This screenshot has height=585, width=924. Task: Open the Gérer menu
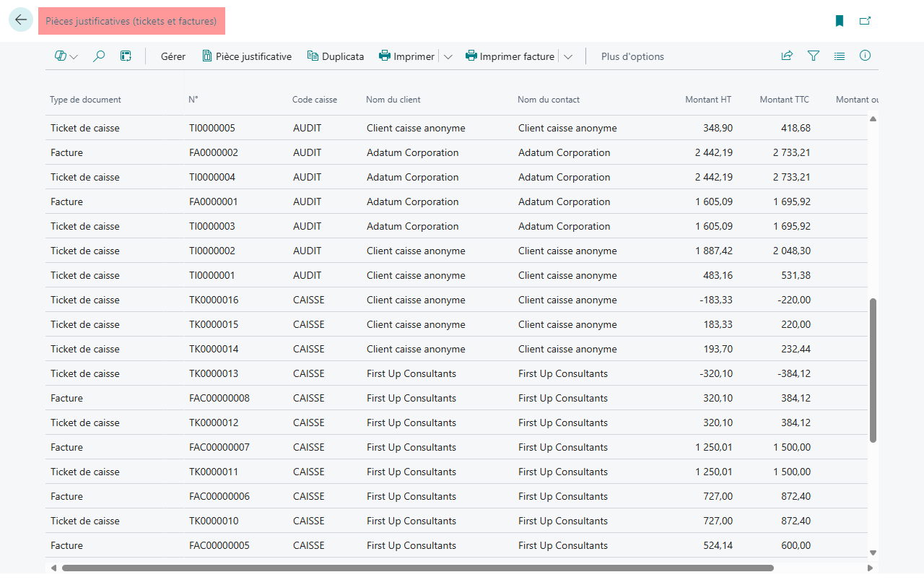click(173, 56)
